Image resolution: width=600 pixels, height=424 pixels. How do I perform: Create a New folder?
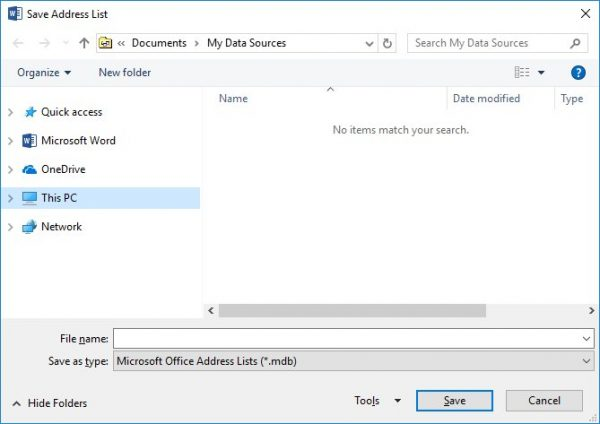point(125,72)
